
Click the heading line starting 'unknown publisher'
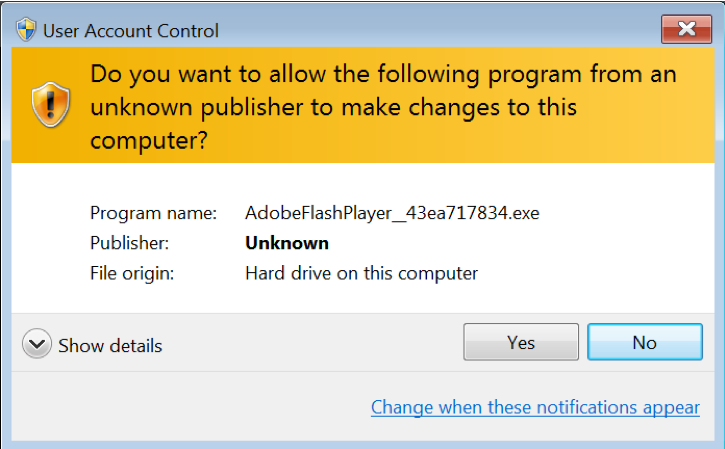click(333, 107)
